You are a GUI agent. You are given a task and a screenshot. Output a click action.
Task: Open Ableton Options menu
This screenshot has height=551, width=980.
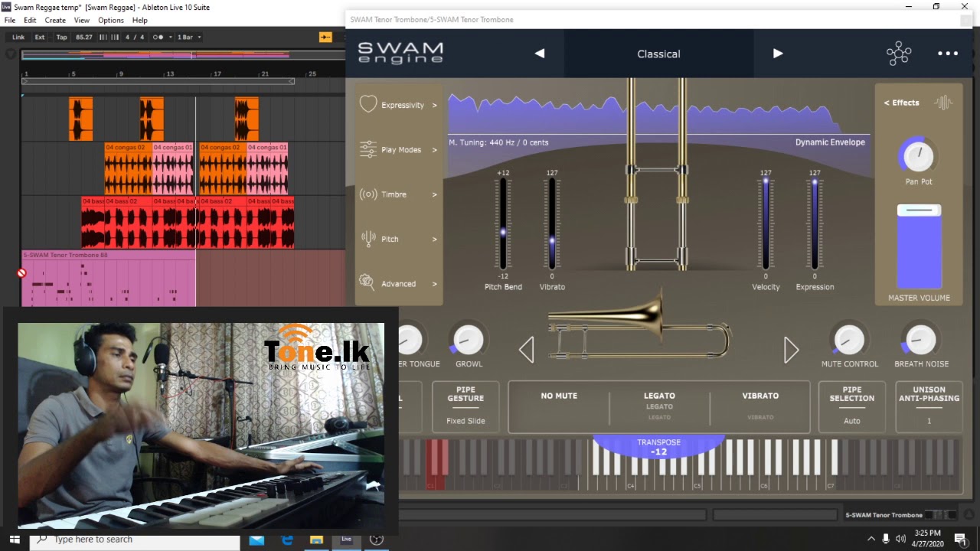(x=111, y=20)
